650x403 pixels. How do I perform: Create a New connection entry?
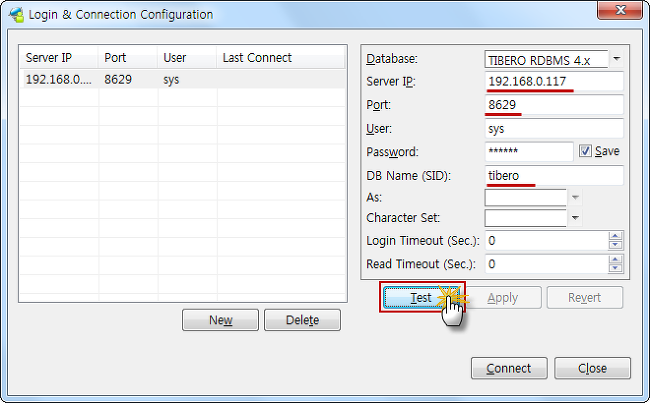click(220, 320)
